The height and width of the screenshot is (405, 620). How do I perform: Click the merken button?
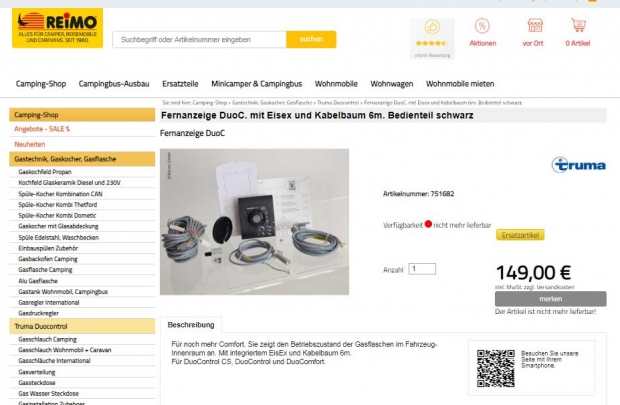[550, 299]
